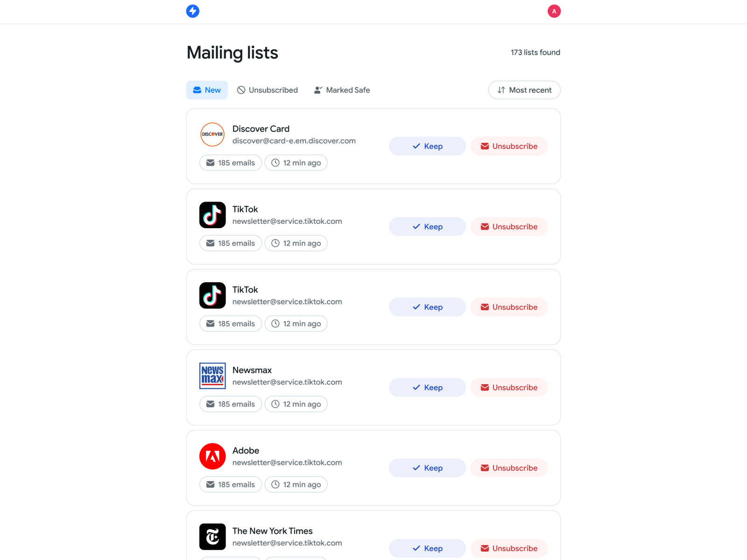Select the New tab
This screenshot has height=560, width=747.
pos(207,90)
